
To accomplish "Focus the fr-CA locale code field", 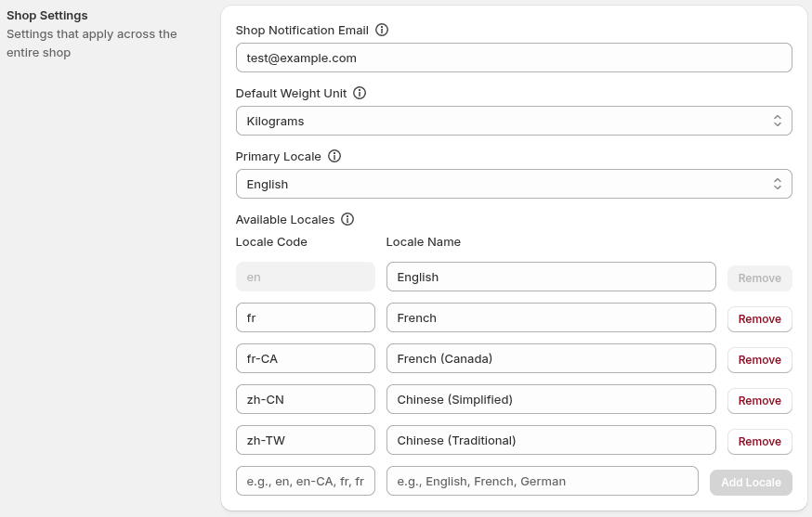I will (x=306, y=358).
